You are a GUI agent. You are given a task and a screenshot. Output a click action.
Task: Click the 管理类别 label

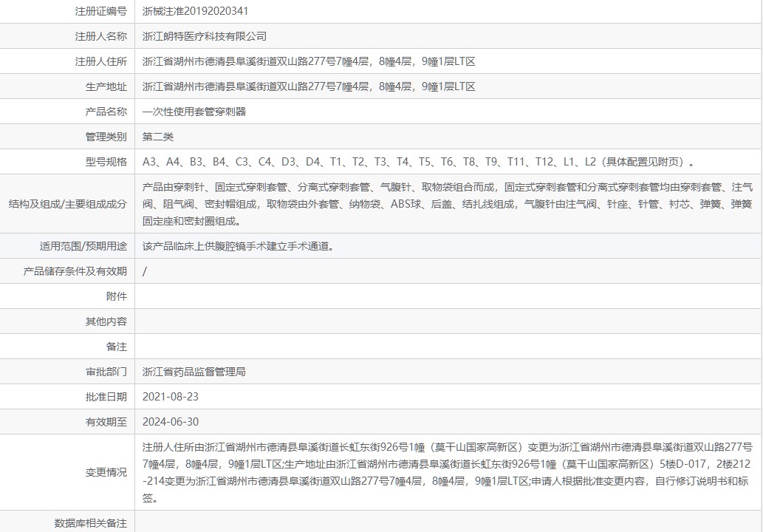pos(106,137)
